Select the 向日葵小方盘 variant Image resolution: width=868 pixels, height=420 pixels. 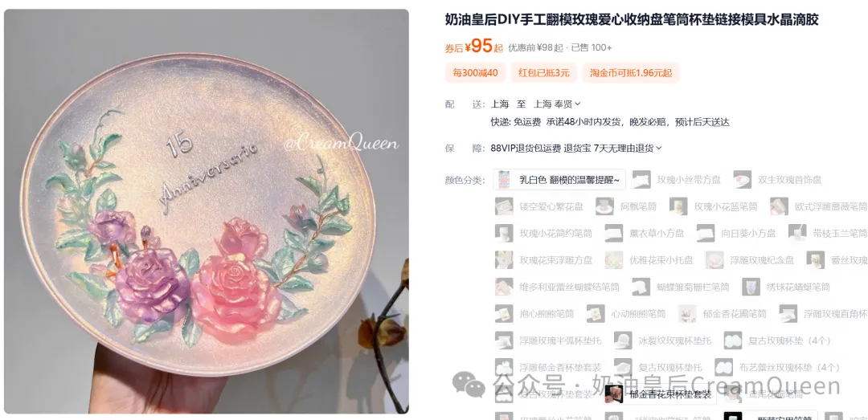pos(738,233)
